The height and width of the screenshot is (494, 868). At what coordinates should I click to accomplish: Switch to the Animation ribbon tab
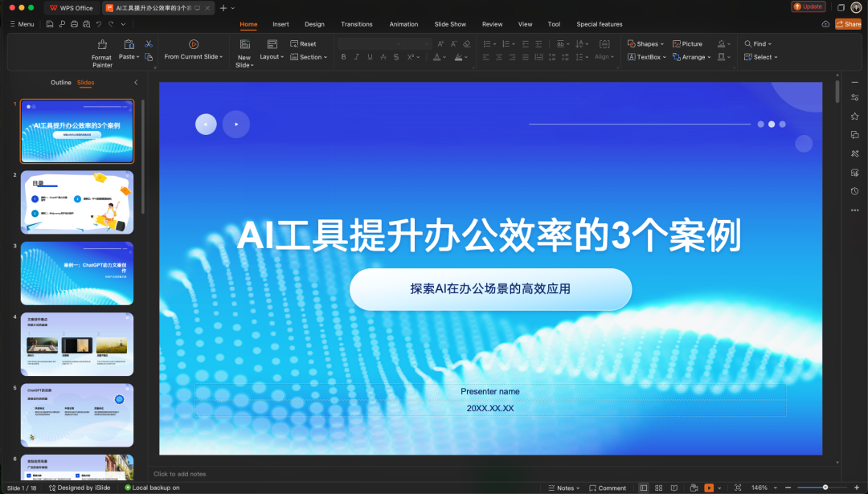click(x=403, y=24)
